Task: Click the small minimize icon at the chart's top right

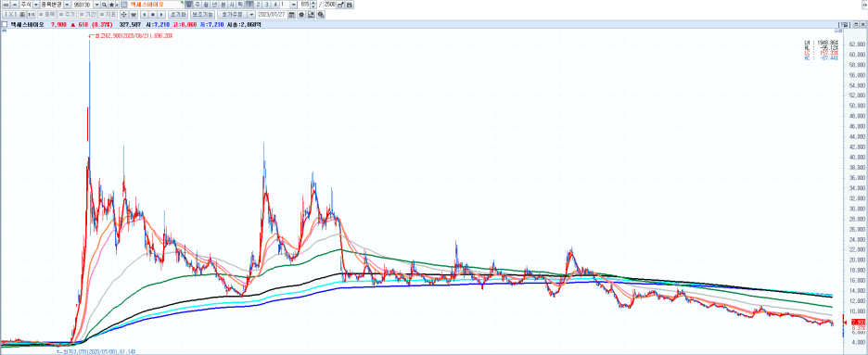Action: [x=836, y=31]
